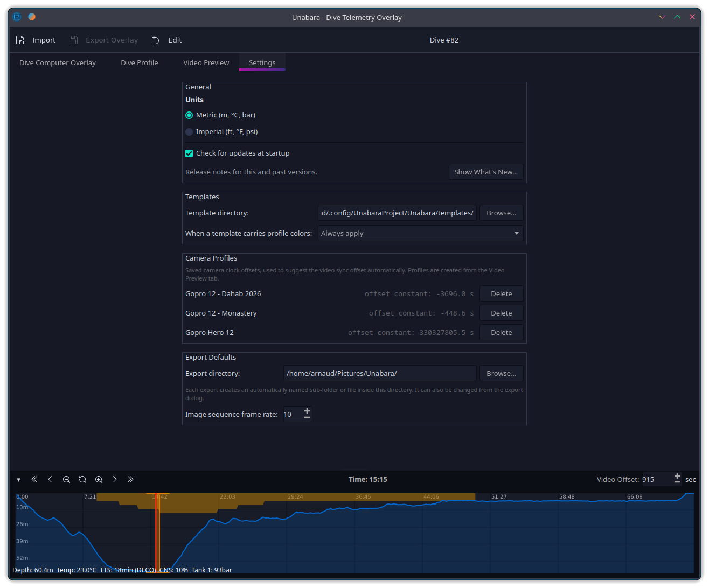This screenshot has height=588, width=709.
Task: Increase the Video Offset with plus
Action: pos(677,476)
